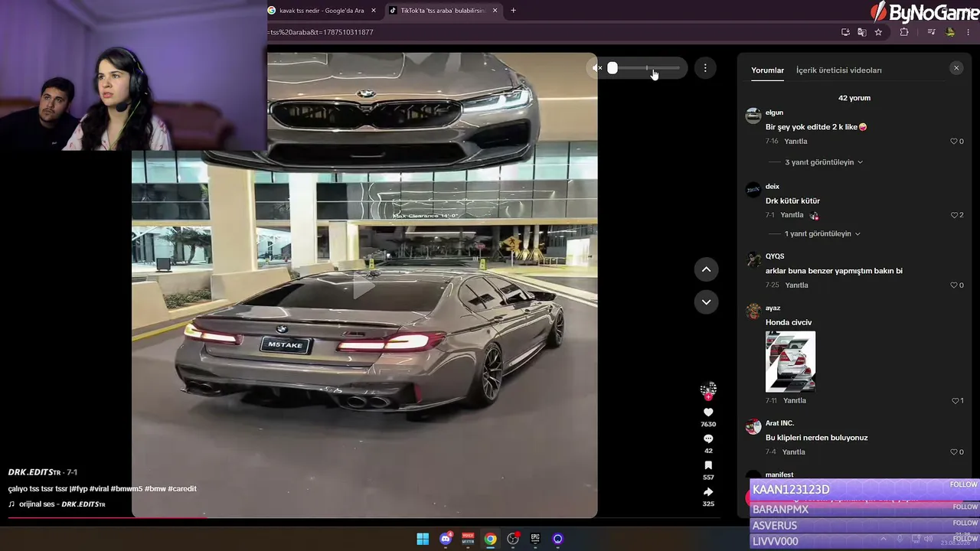Open the #fyp hashtag

click(80, 489)
